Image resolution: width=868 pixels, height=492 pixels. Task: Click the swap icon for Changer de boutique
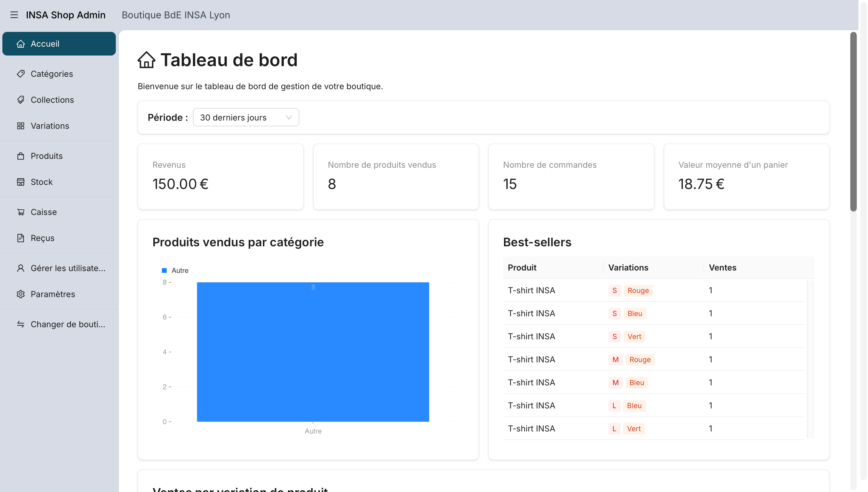(21, 324)
